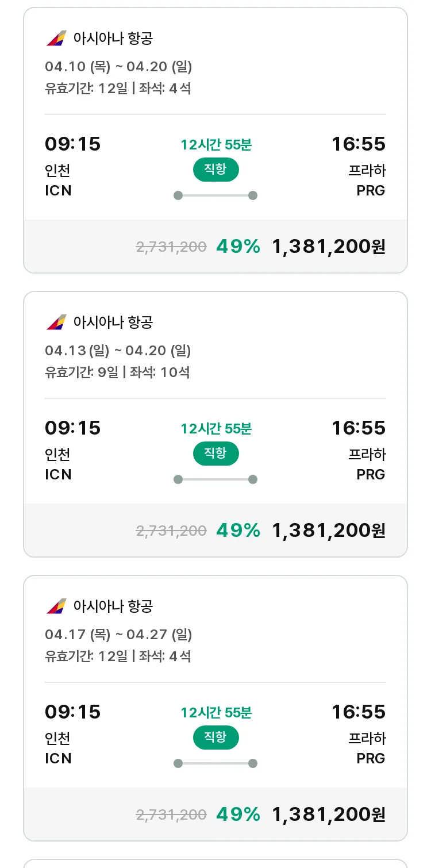
Task: Tap 직항 badge on the 04.17 flight
Action: 215,738
